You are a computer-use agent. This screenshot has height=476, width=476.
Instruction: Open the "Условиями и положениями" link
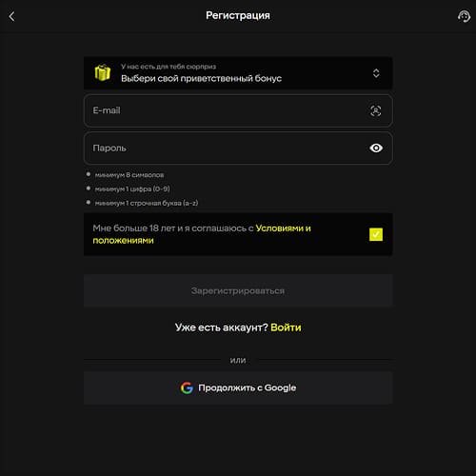(x=202, y=234)
